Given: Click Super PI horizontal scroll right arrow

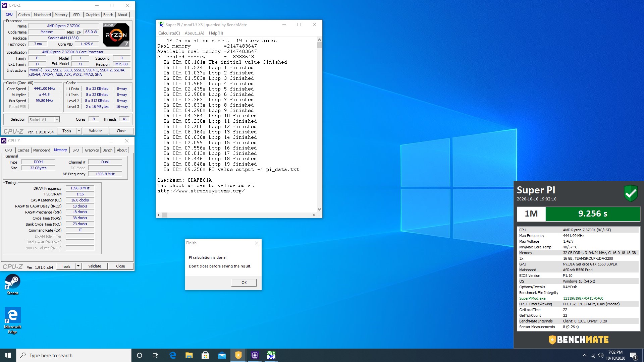Looking at the screenshot, I should coord(314,215).
